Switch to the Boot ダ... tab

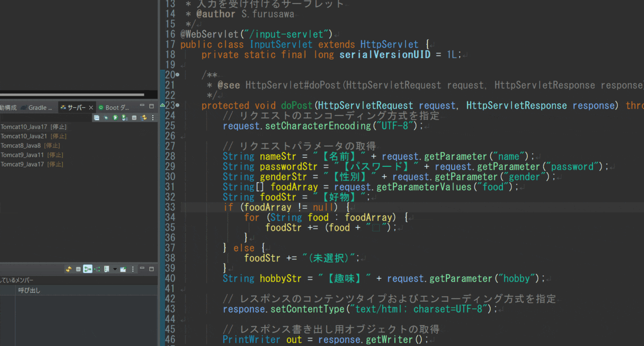114,107
